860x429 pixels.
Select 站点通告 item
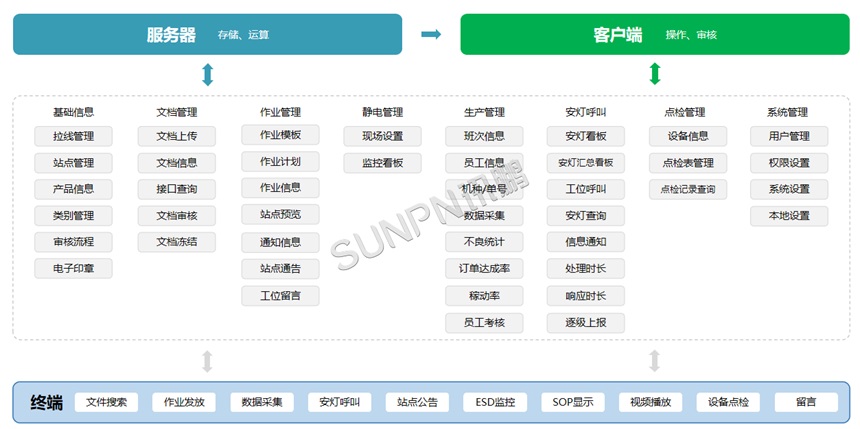click(280, 269)
